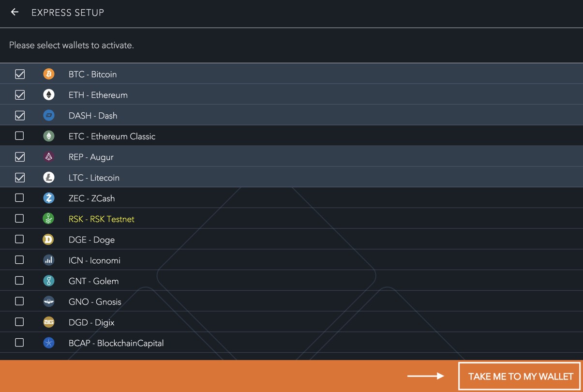Image resolution: width=583 pixels, height=392 pixels.
Task: Uncheck the LTC Litecoin wallet checkbox
Action: [x=20, y=178]
